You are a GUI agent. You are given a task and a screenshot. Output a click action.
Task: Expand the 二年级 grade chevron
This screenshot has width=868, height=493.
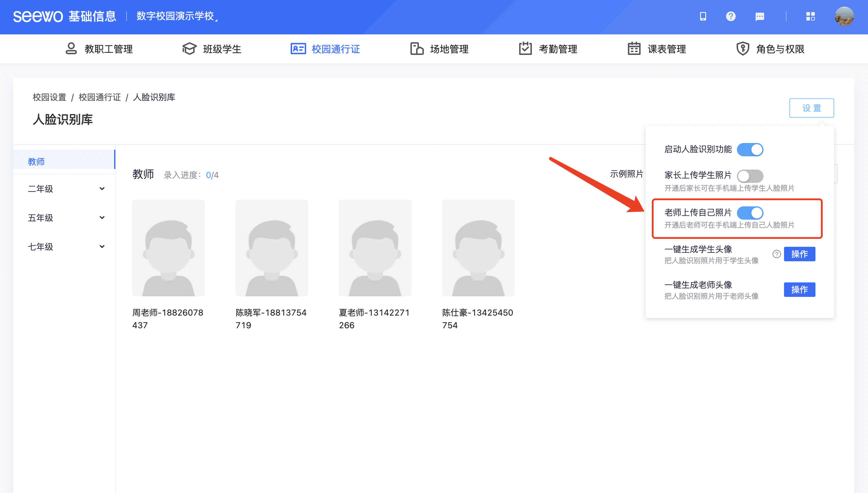coord(102,189)
